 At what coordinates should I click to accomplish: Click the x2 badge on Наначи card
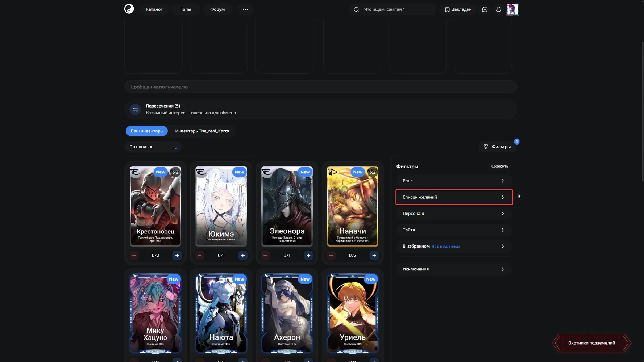point(373,172)
